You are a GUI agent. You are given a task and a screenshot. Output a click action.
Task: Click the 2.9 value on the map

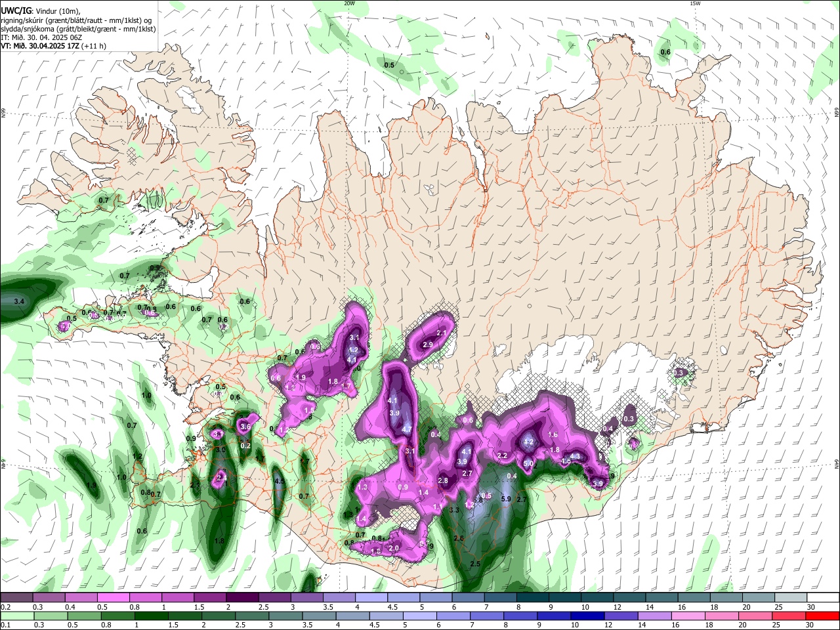pos(428,345)
